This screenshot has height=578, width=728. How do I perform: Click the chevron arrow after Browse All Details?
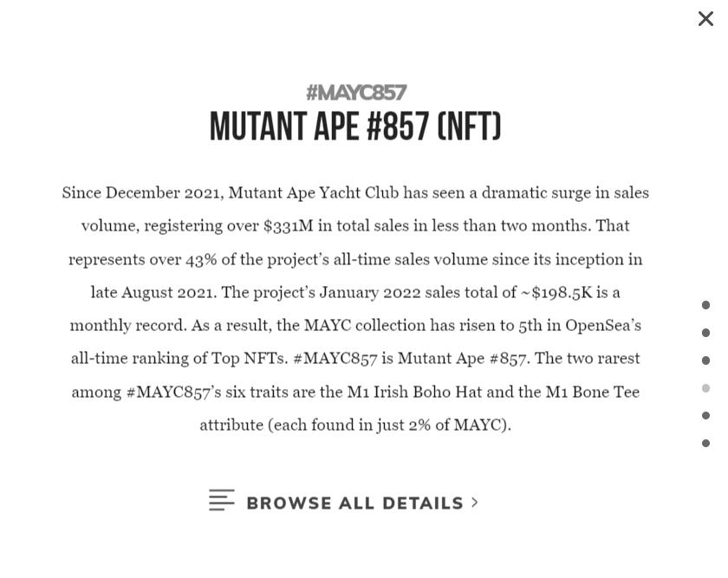click(475, 502)
